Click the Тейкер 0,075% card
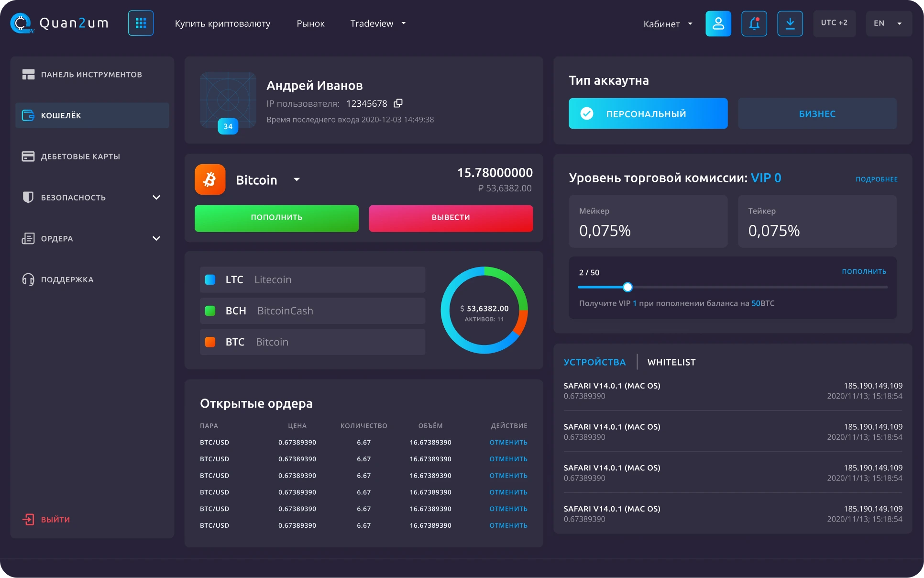Screen dimensions: 924x578 tap(817, 222)
